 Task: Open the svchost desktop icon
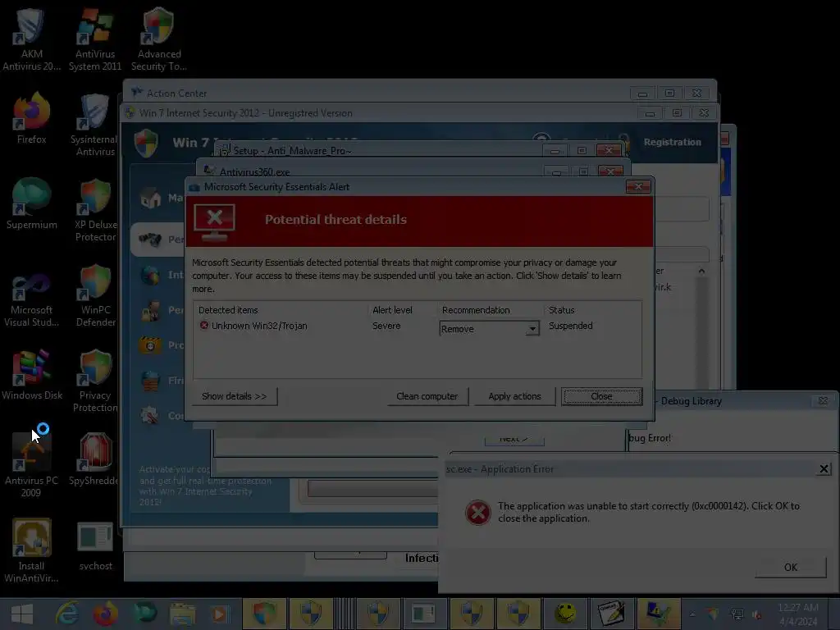coord(95,546)
